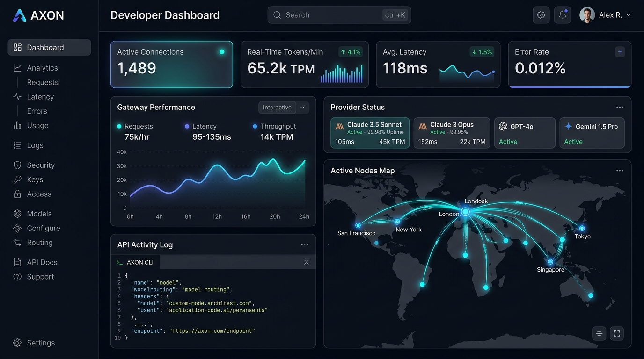The height and width of the screenshot is (359, 644).
Task: Close the AXON CLI panel
Action: click(x=307, y=262)
